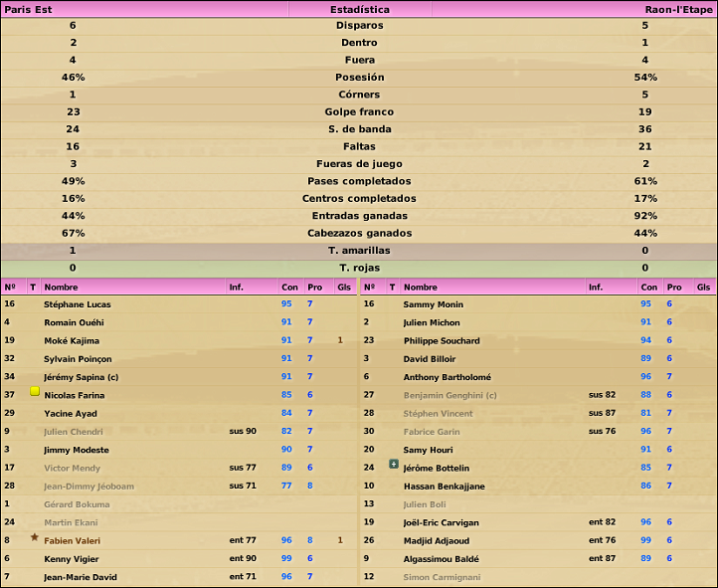This screenshot has width=718, height=588.
Task: Open player Stéphen Vincent
Action: [438, 414]
